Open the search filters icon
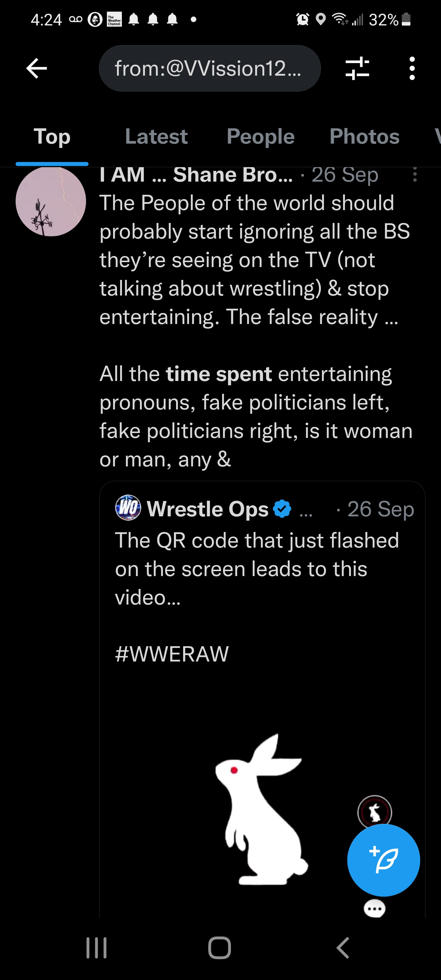 [357, 69]
